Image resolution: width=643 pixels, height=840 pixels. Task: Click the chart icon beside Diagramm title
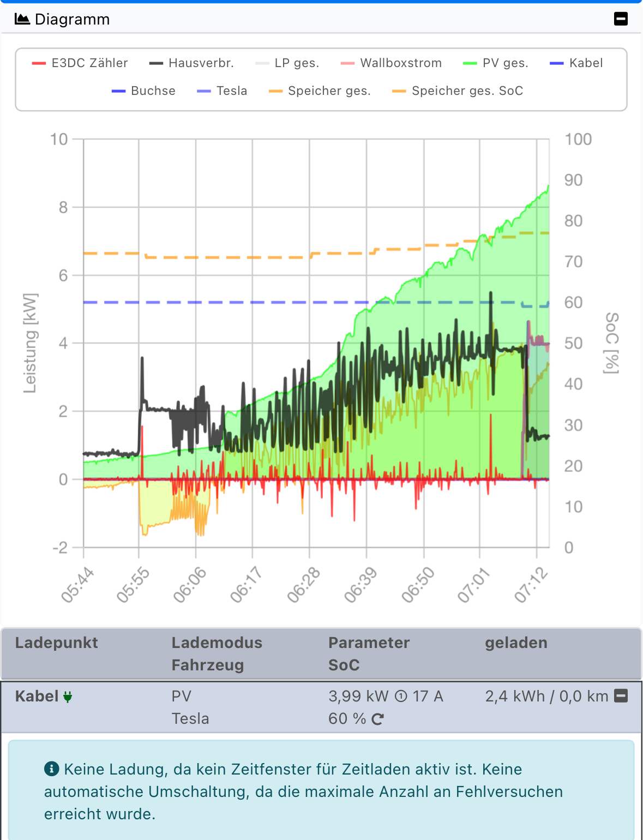pos(22,19)
